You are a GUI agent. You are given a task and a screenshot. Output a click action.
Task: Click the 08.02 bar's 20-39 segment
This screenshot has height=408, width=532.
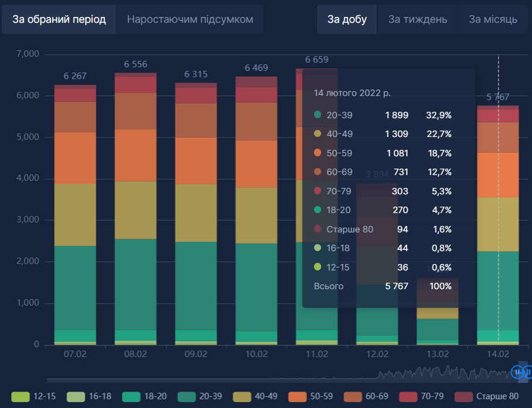(x=135, y=284)
